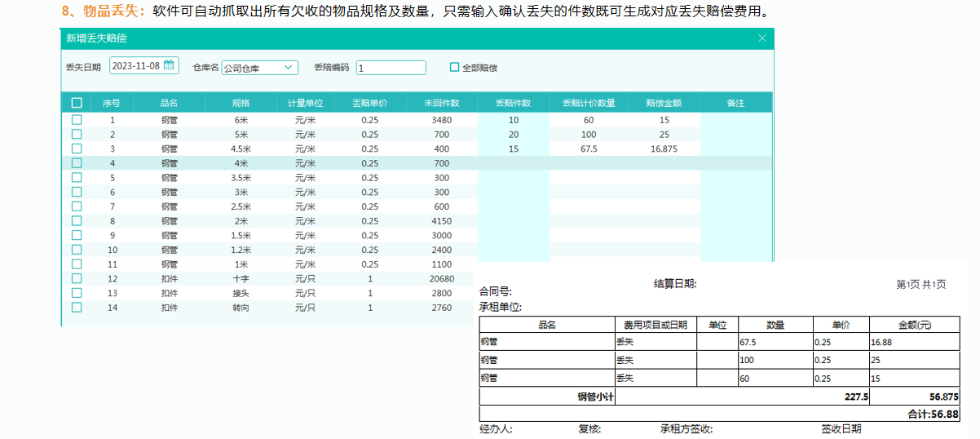Check the row 1 checkbox for 6米 钢管
Screen dimensions: 980x439
tap(77, 119)
